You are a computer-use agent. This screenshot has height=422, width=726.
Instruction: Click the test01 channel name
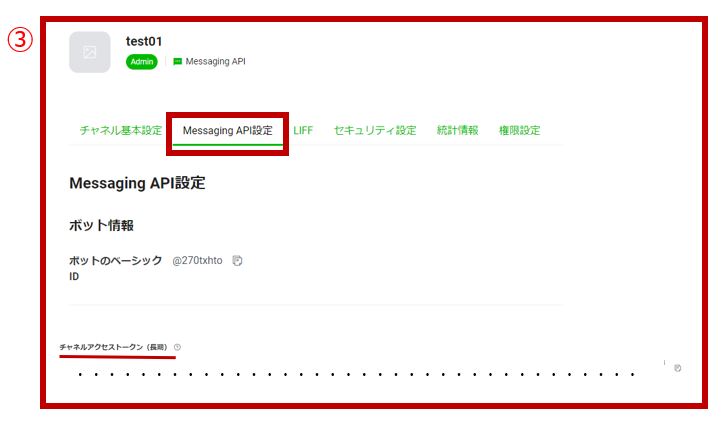(x=144, y=41)
